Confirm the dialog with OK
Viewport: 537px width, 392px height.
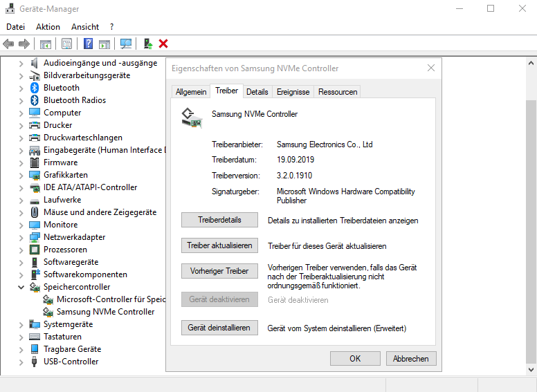click(x=355, y=359)
